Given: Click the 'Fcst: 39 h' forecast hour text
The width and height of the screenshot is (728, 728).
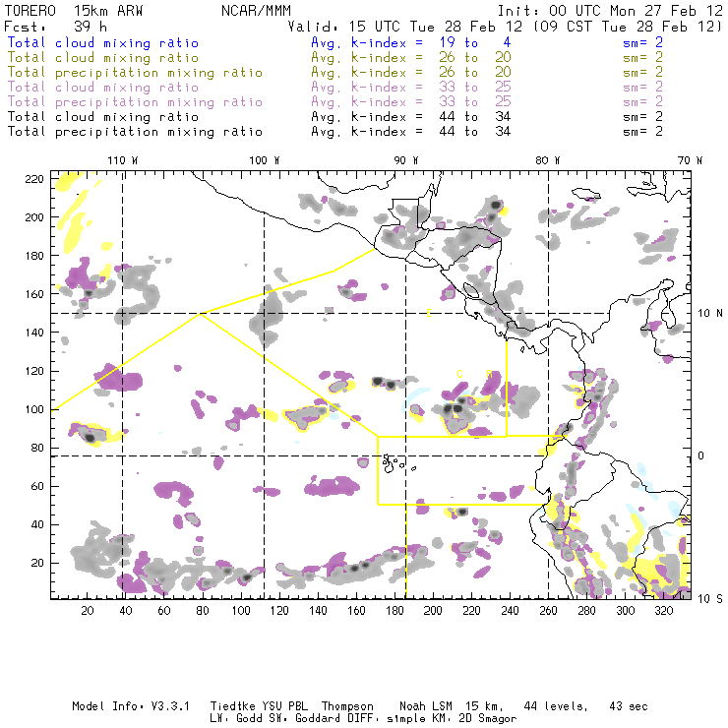Looking at the screenshot, I should coord(56,27).
